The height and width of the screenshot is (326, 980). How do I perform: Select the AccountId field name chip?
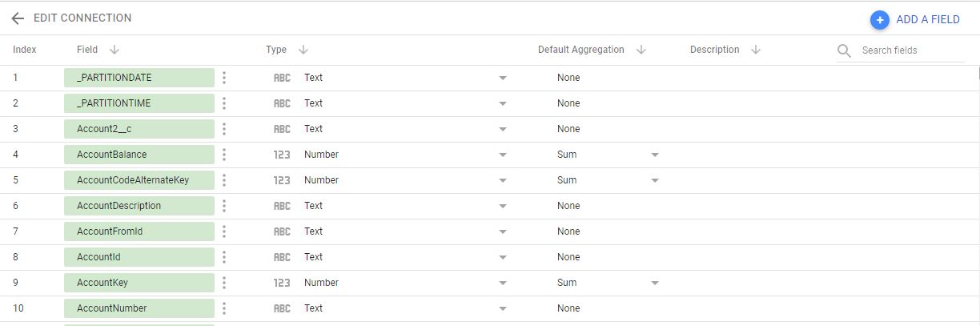tap(139, 257)
